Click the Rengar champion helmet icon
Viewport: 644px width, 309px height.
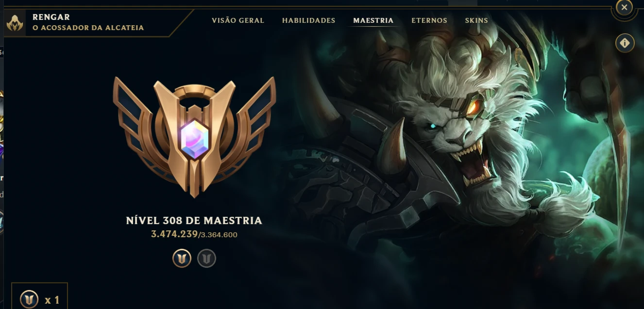pos(15,23)
